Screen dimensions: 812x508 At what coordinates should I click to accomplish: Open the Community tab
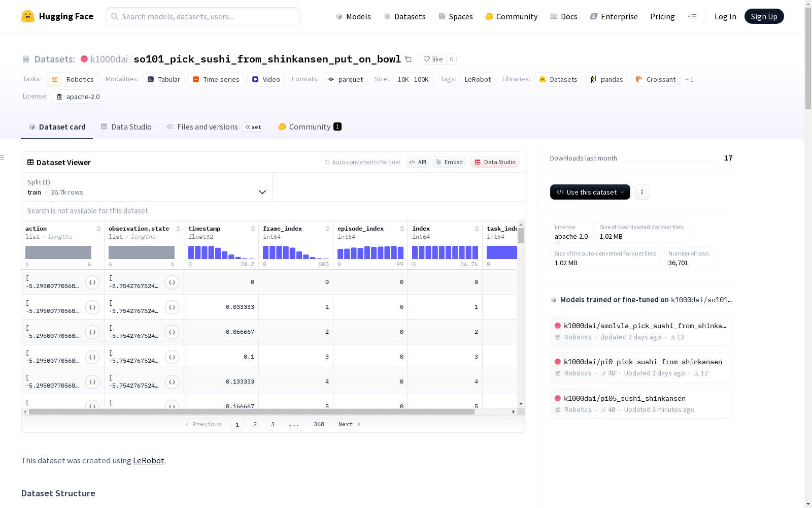(x=310, y=127)
